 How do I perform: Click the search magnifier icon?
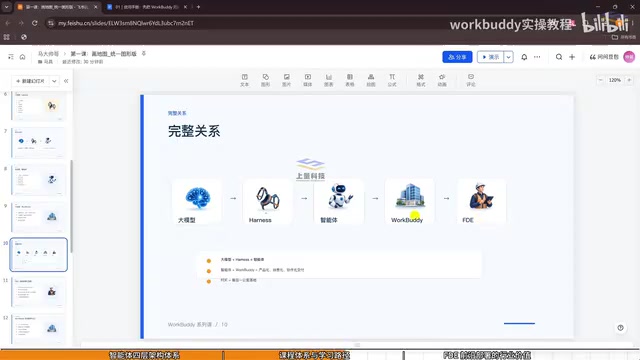pyautogui.click(x=559, y=57)
